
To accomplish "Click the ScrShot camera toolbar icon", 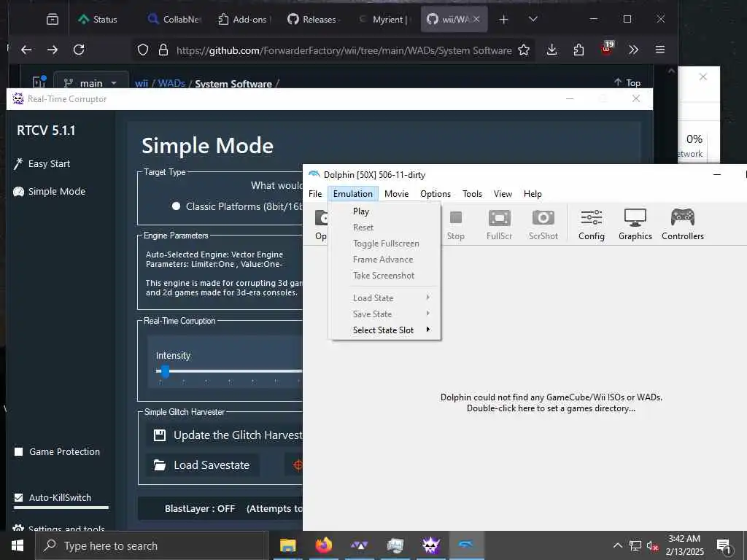I will (543, 219).
